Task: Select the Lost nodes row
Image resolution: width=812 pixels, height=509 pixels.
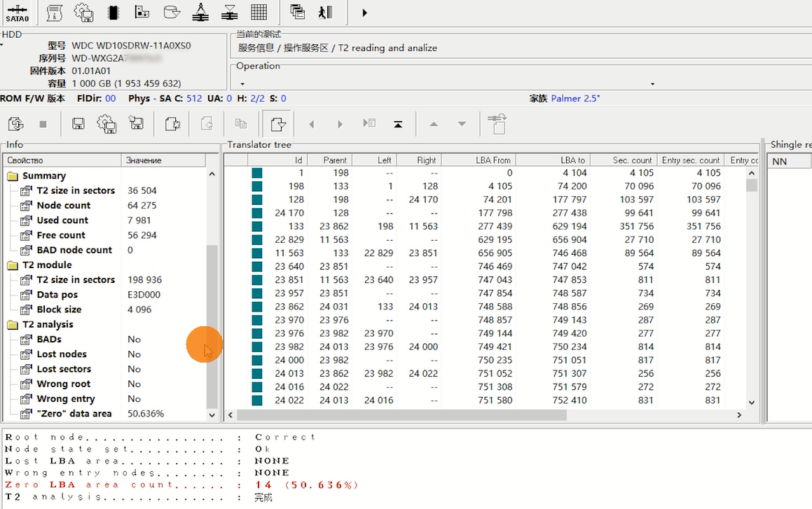Action: 105,354
